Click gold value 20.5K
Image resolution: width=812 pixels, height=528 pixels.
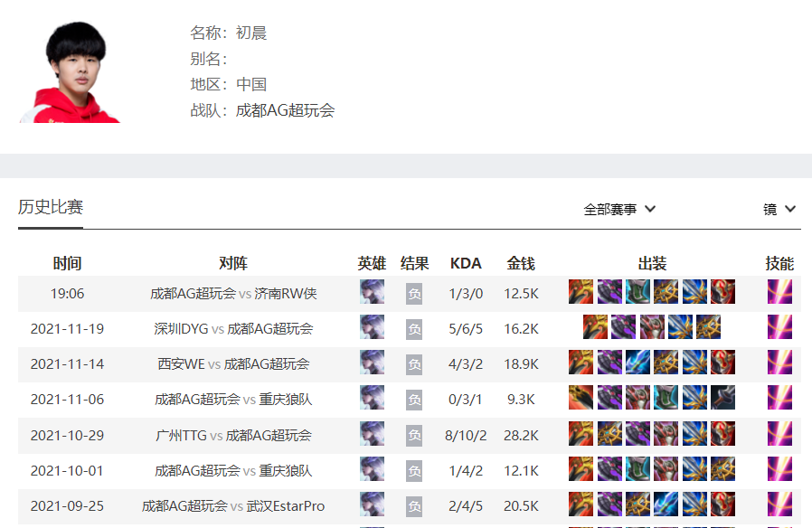521,505
